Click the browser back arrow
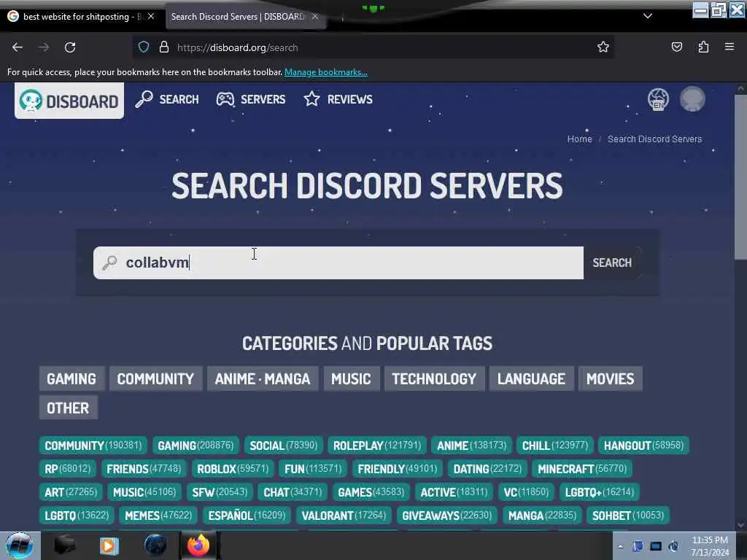Image resolution: width=747 pixels, height=560 pixels. point(18,47)
